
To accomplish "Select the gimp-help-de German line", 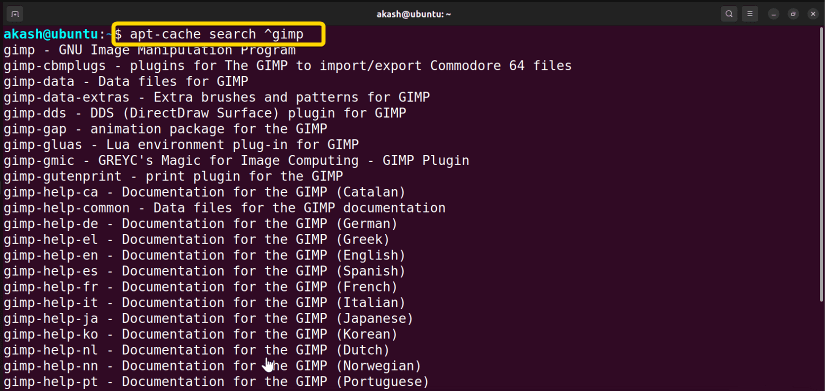I will [200, 224].
